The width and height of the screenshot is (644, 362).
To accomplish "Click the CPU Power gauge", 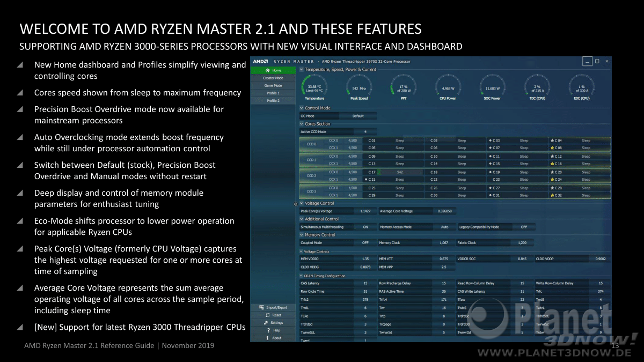I will 448,87.
